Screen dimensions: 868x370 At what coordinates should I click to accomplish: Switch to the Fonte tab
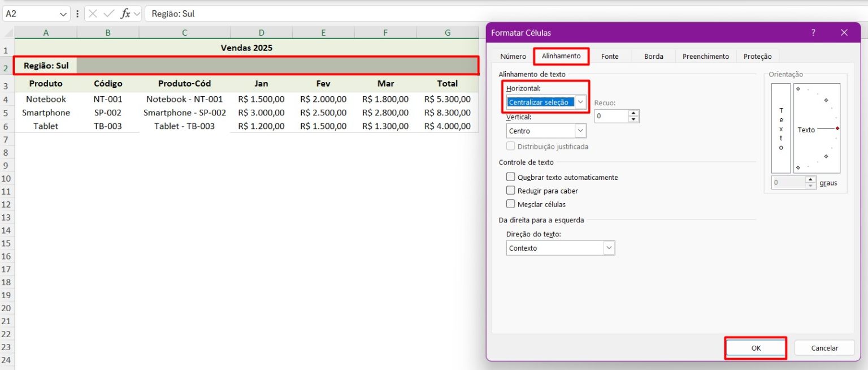click(610, 56)
